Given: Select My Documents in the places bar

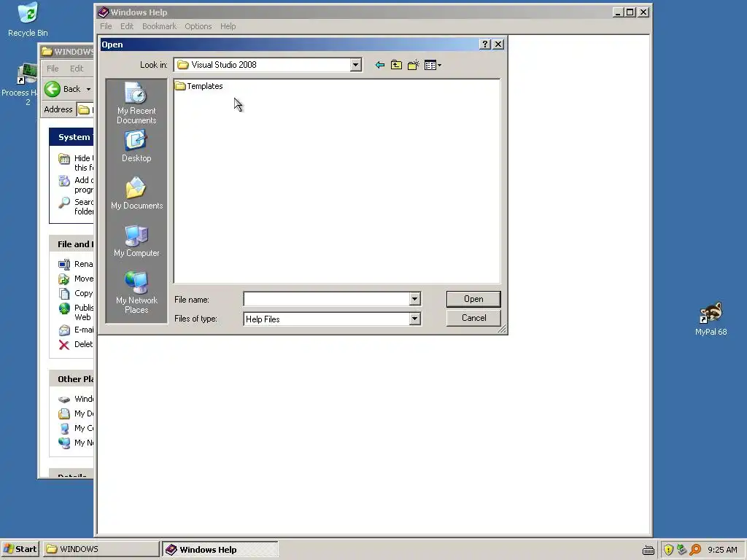Looking at the screenshot, I should tap(136, 192).
